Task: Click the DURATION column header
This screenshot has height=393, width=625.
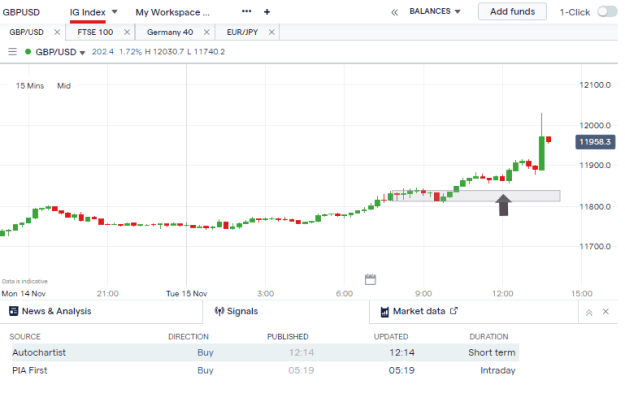Action: click(x=489, y=337)
